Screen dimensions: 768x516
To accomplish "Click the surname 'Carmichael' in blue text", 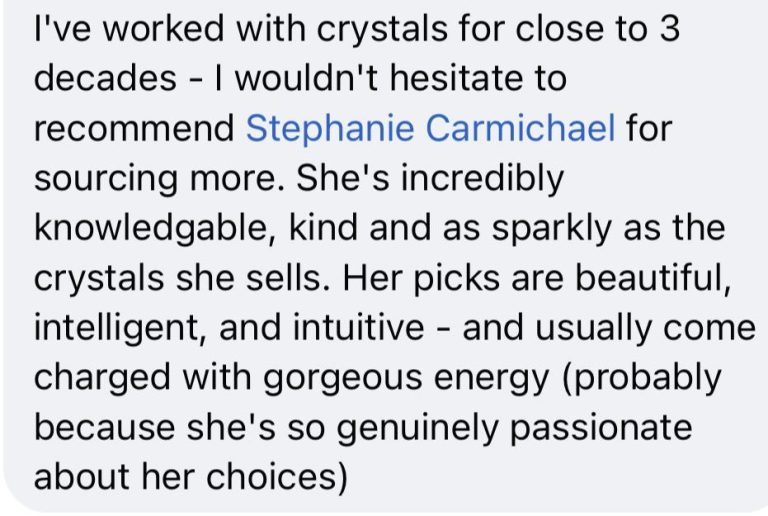I will [520, 128].
